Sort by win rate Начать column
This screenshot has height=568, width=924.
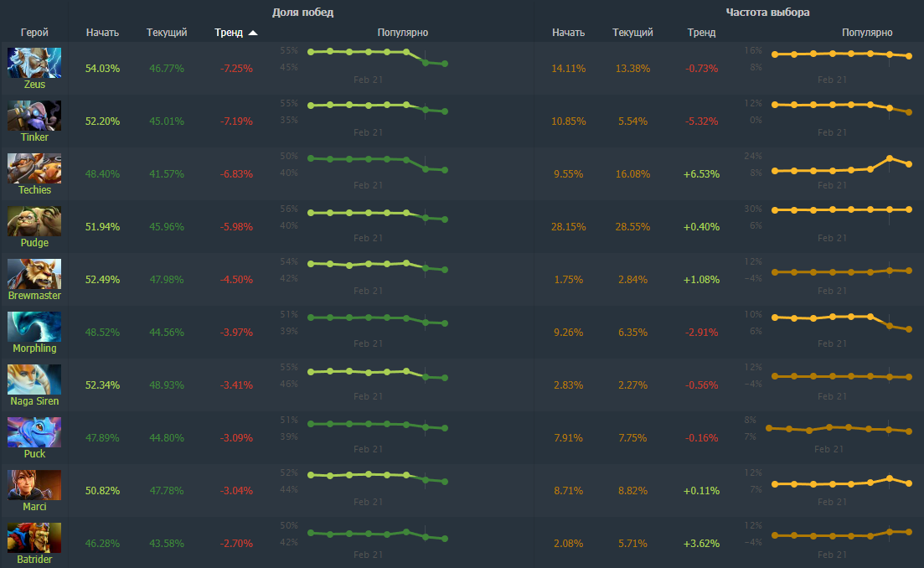coord(102,33)
